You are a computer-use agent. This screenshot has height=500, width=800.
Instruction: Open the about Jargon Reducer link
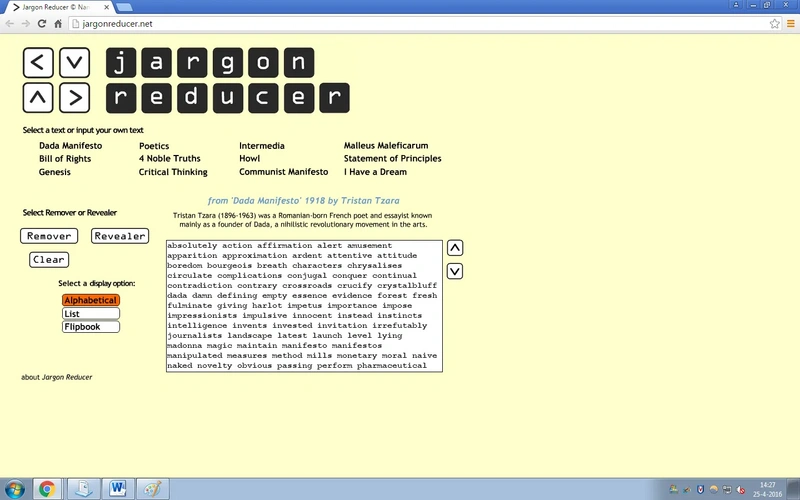57,377
